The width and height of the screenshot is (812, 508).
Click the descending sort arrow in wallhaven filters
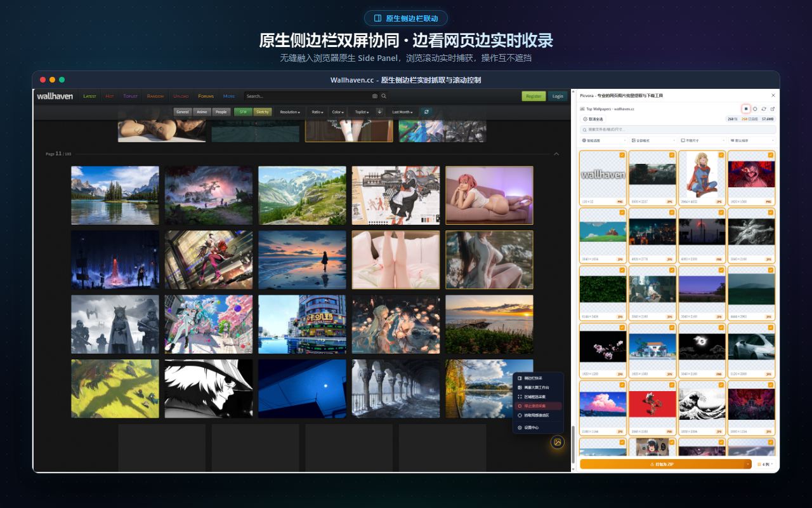(380, 112)
